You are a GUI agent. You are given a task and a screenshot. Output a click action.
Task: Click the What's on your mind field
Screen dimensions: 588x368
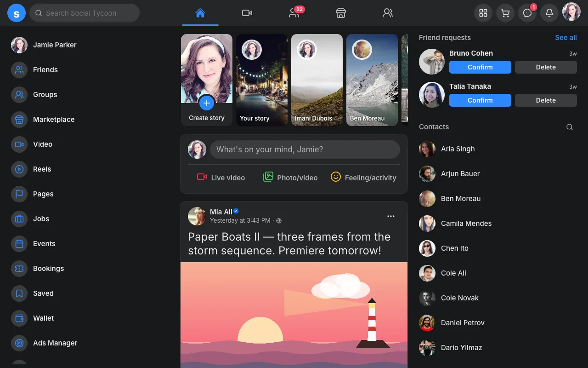pyautogui.click(x=305, y=149)
